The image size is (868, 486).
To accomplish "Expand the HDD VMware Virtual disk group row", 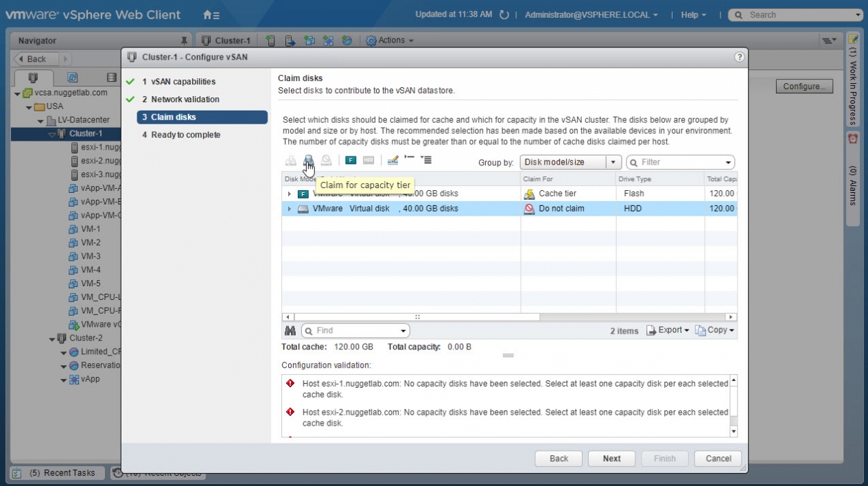I will 290,209.
